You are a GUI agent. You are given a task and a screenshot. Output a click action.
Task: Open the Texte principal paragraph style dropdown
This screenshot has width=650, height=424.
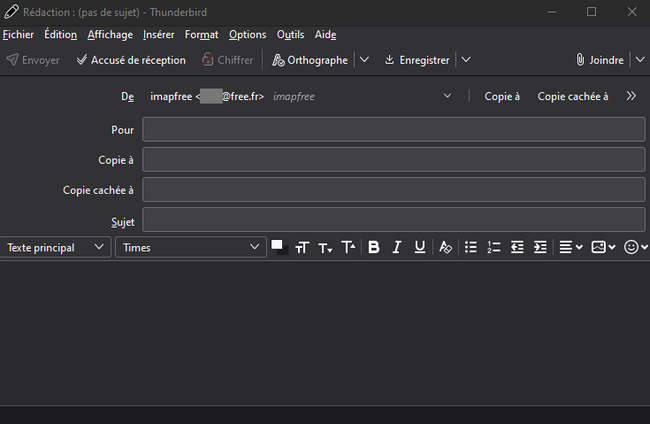pyautogui.click(x=55, y=247)
